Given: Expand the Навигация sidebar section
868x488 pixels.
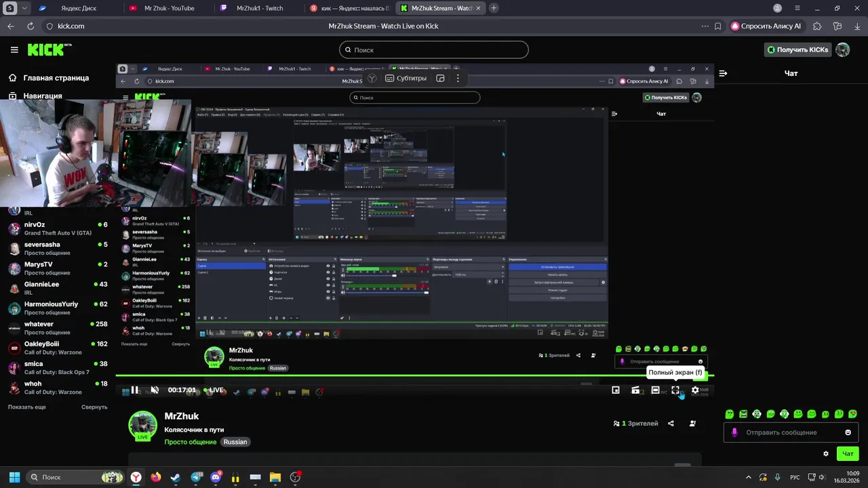Looking at the screenshot, I should click(36, 96).
